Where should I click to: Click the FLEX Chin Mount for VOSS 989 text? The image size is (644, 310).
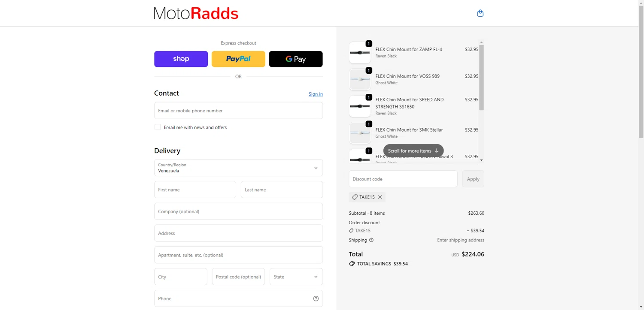tap(407, 76)
